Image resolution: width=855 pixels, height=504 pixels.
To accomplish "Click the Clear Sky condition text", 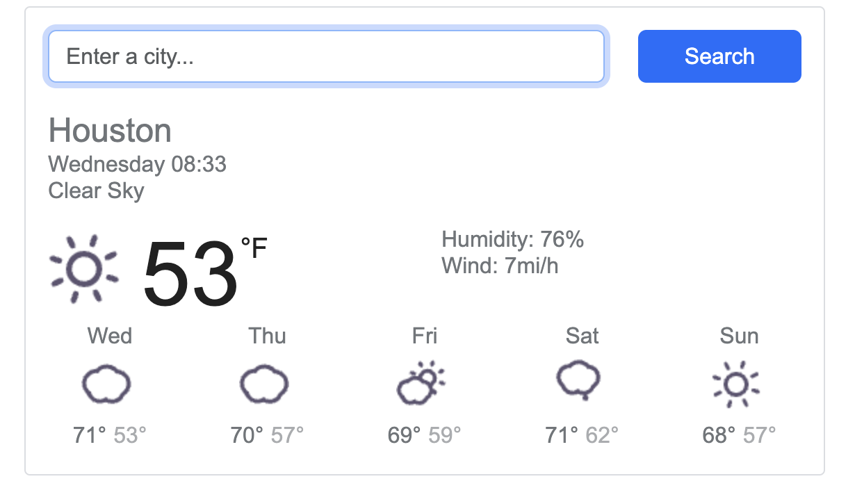I will (96, 190).
